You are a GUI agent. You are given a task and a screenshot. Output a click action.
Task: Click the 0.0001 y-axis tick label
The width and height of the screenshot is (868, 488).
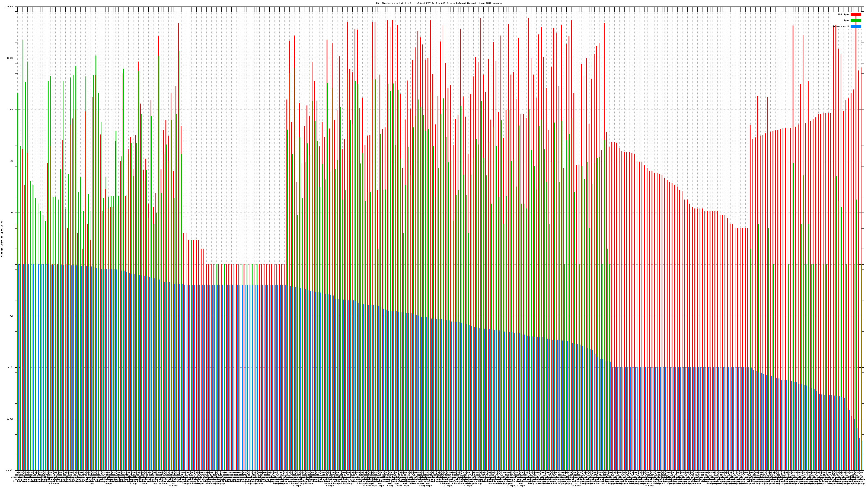(10, 470)
